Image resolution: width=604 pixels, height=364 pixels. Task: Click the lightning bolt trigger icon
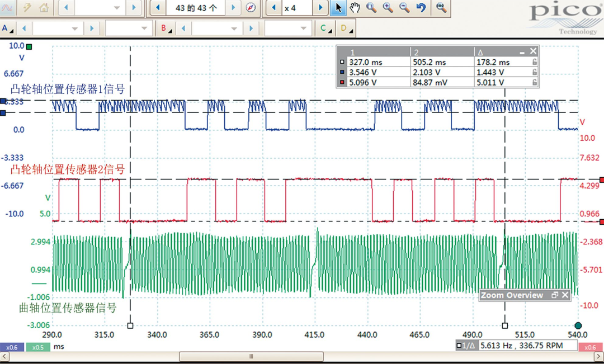pos(27,8)
